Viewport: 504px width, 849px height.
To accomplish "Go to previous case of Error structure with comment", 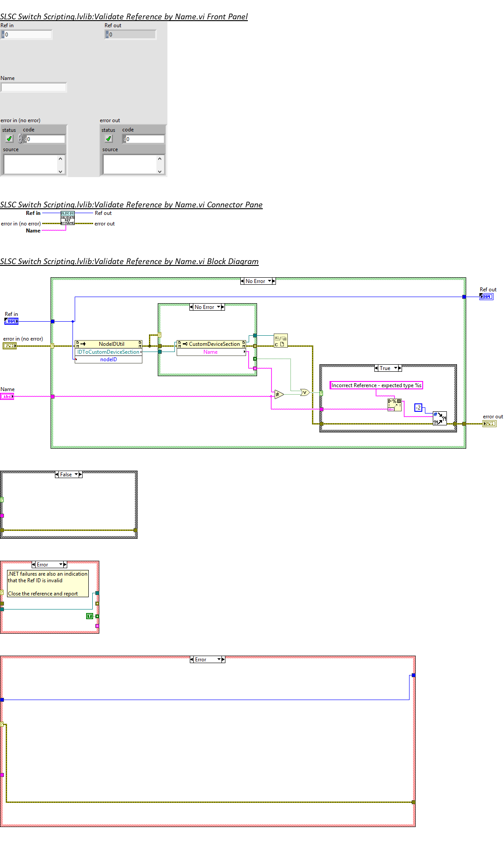I will [33, 565].
